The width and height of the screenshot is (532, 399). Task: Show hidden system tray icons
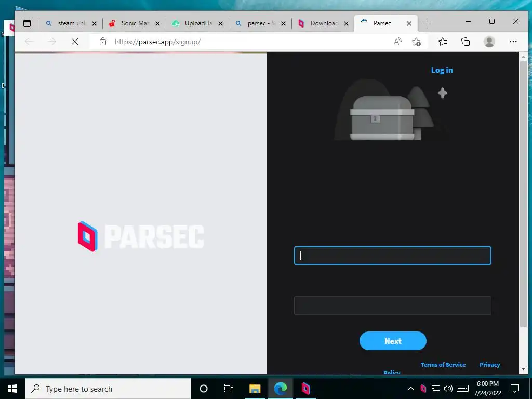point(410,389)
